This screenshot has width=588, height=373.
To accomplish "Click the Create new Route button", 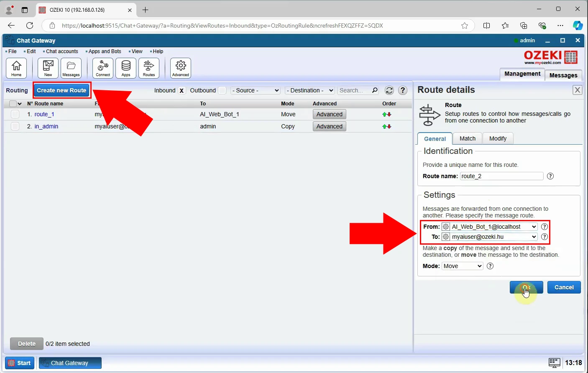I will pos(61,90).
